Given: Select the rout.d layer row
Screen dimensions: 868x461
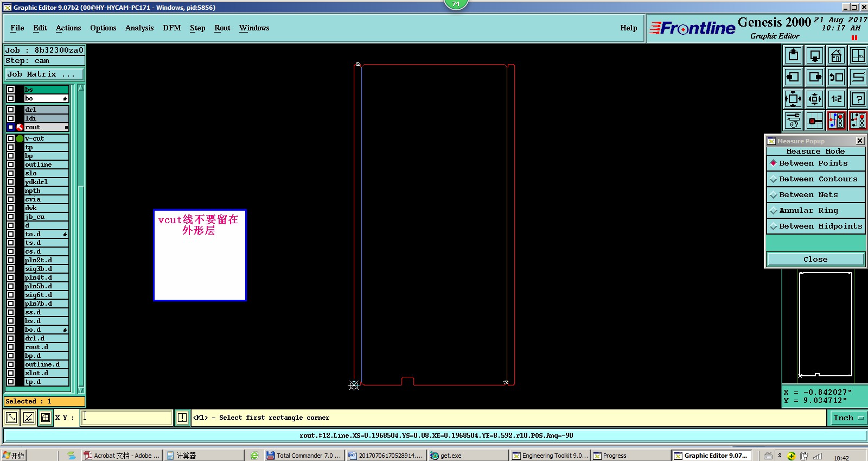Looking at the screenshot, I should click(46, 347).
